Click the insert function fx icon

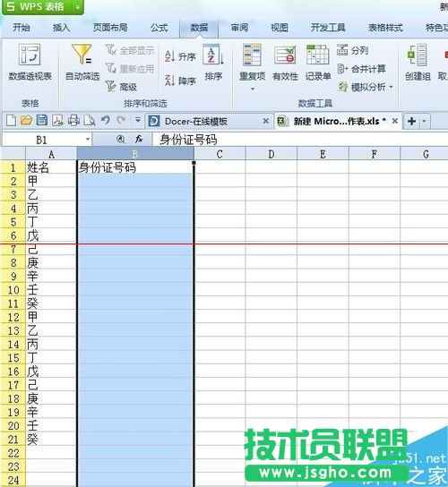(x=139, y=140)
